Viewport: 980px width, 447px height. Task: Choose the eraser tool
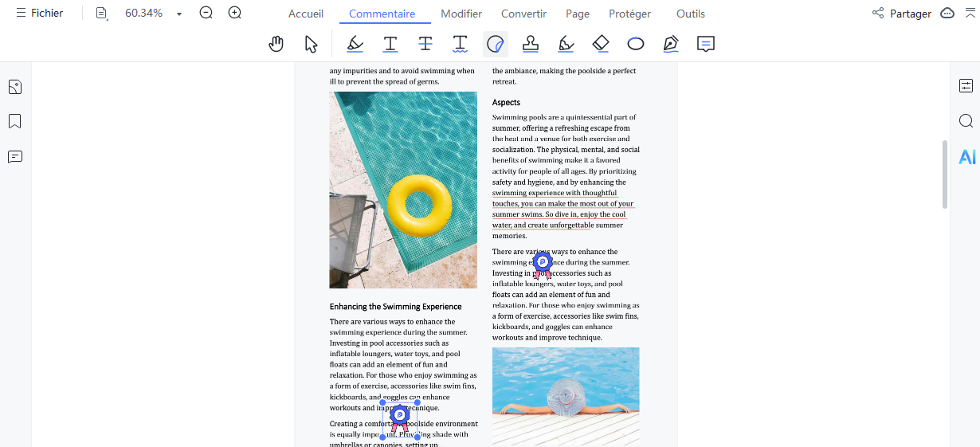point(601,44)
